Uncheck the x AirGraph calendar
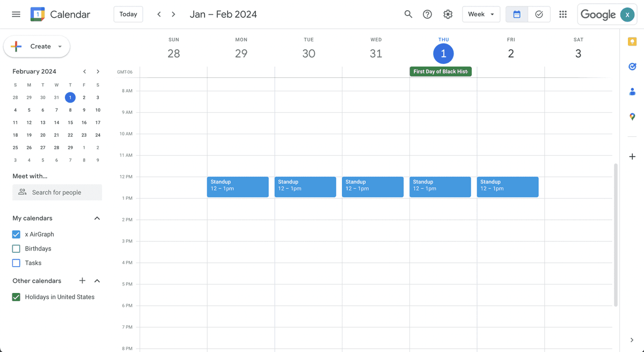Screen dimensions: 644x352 coord(16,234)
